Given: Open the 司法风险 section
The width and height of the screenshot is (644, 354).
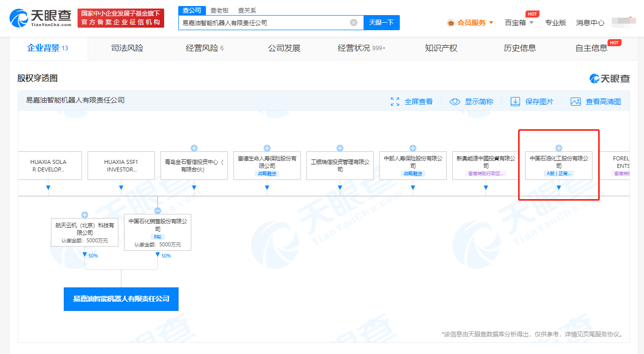Looking at the screenshot, I should pos(126,48).
